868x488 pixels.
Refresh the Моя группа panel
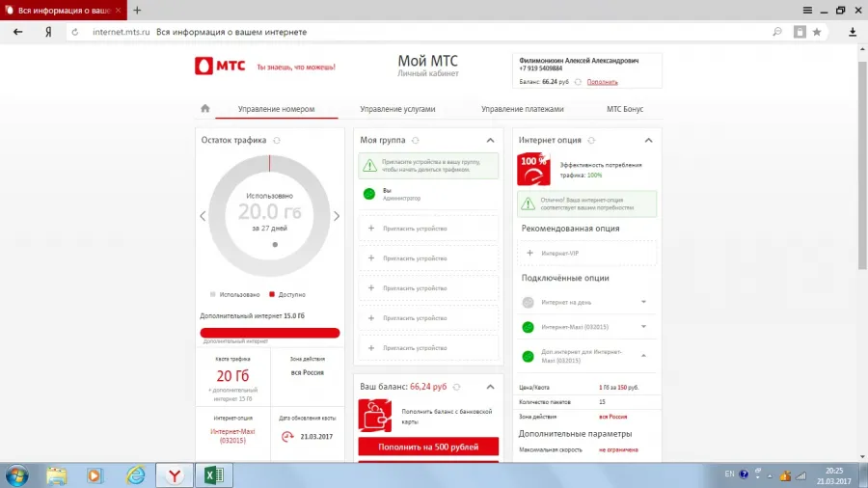pyautogui.click(x=415, y=141)
